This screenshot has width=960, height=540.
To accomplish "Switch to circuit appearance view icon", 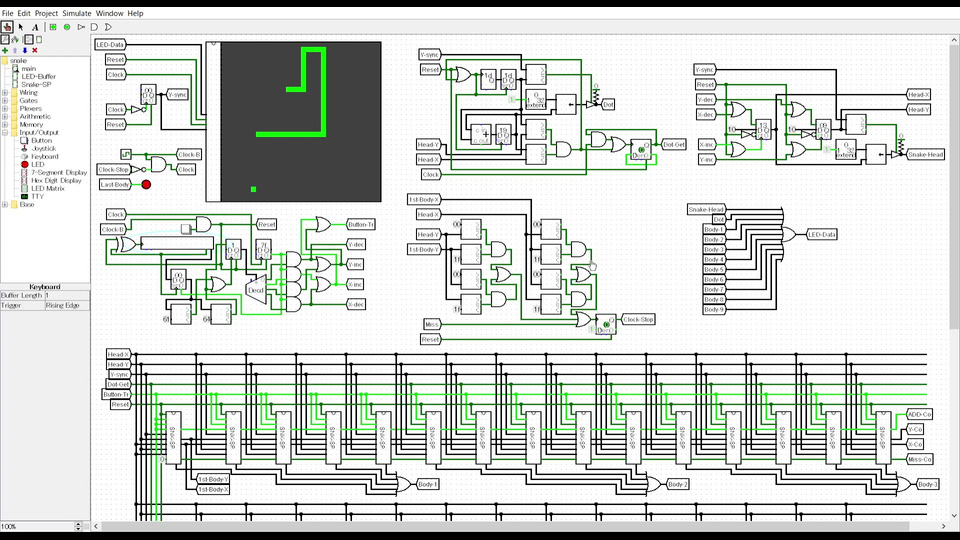I will point(39,39).
